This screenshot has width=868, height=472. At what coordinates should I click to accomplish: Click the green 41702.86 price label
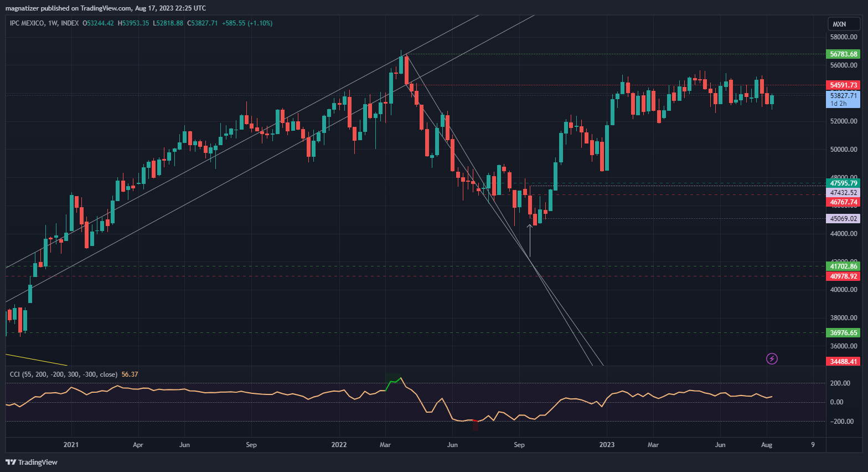844,266
